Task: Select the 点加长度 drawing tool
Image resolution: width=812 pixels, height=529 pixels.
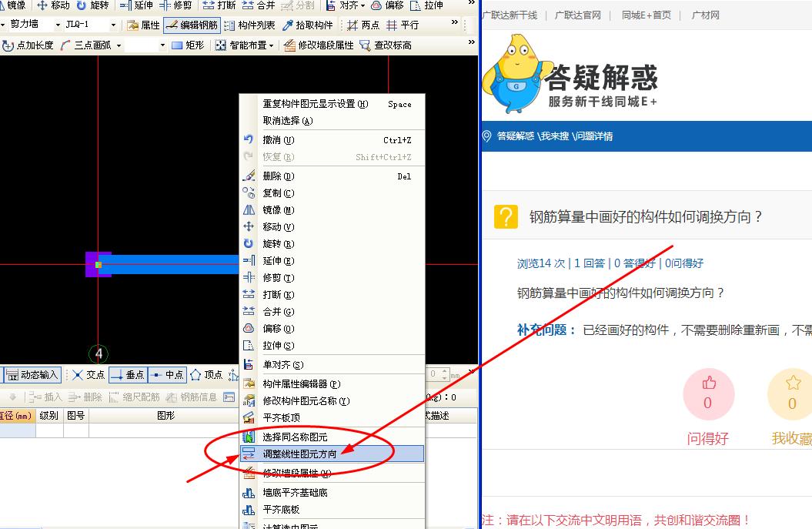Action: [28, 45]
